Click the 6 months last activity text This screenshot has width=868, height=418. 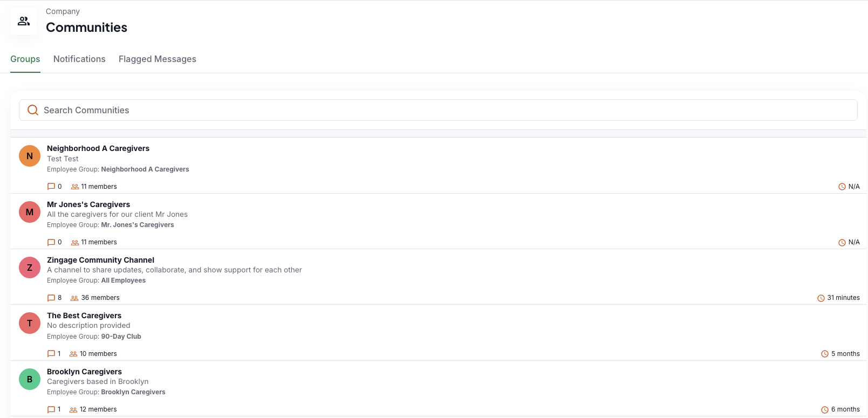pyautogui.click(x=845, y=409)
